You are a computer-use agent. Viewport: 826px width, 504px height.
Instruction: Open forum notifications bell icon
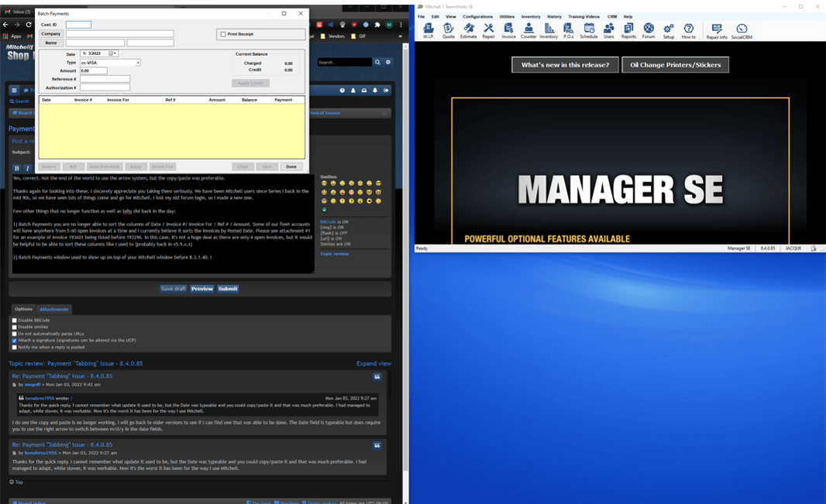375,91
